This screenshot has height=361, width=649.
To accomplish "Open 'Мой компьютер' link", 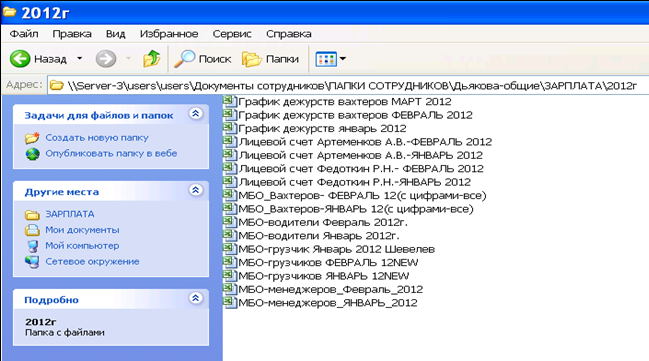I will (82, 245).
